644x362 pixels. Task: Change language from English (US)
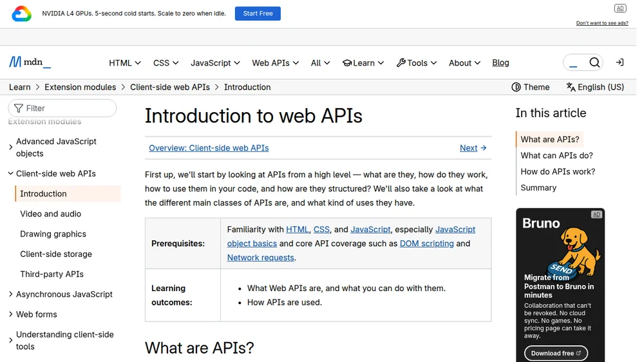coord(595,87)
